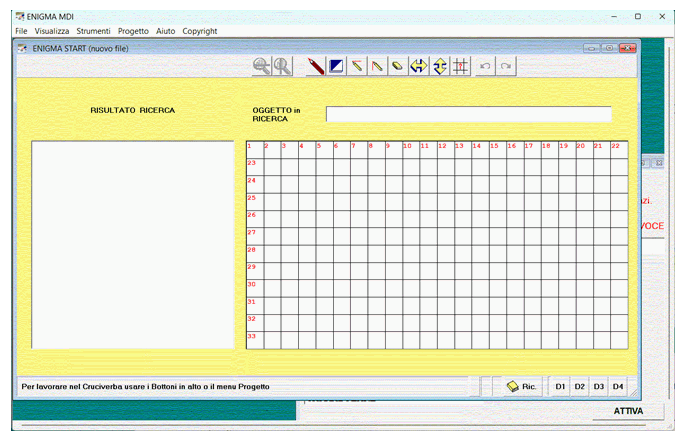Click the OGGETTO in RICERCA input field
This screenshot has height=445, width=687.
(x=467, y=114)
